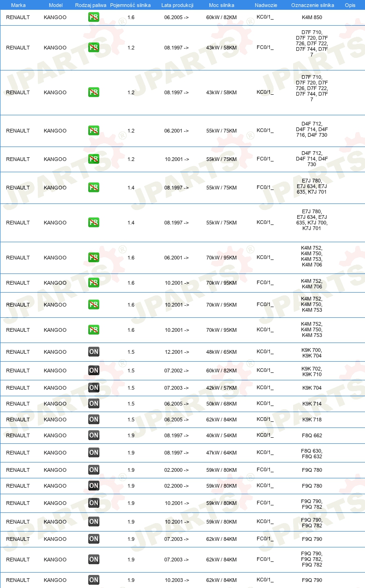Click diesel ON icon in 48kW / 65KM row

94,352
